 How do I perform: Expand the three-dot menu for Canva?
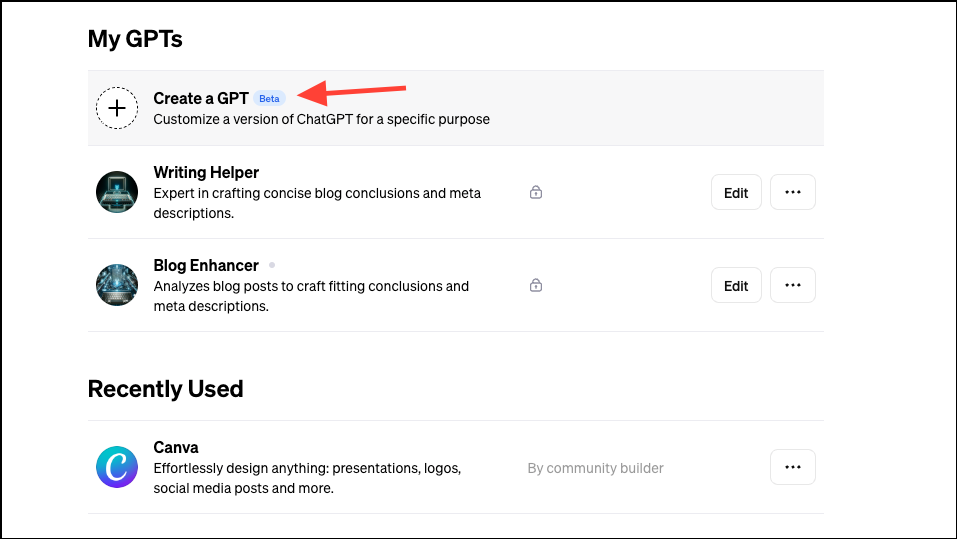coord(793,467)
